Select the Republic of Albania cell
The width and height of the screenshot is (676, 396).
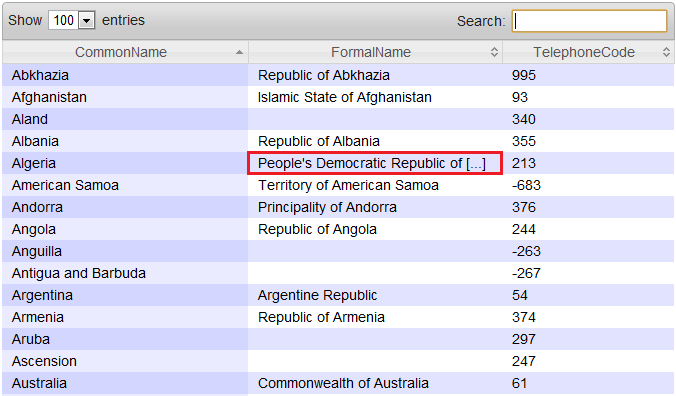pyautogui.click(x=375, y=141)
